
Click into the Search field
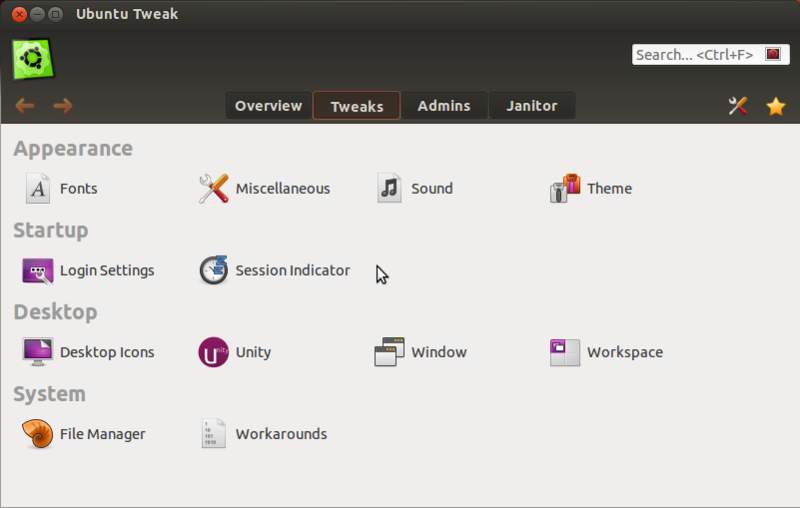710,55
